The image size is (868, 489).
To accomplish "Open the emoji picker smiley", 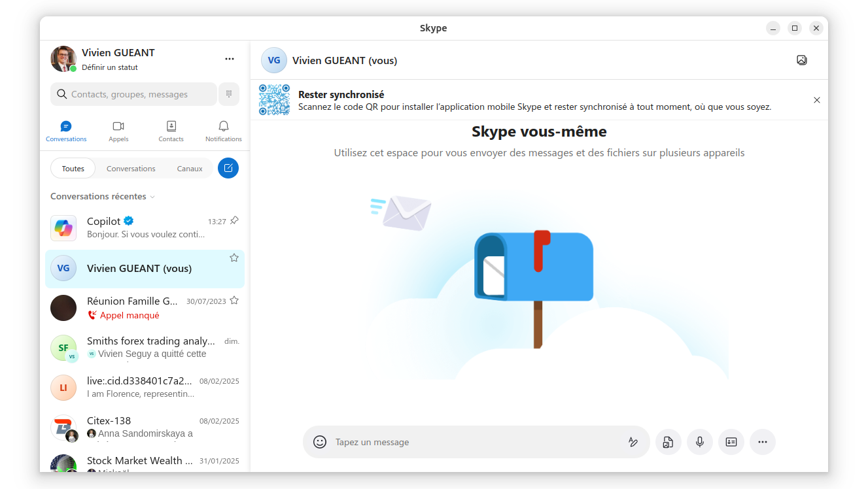I will coord(320,442).
